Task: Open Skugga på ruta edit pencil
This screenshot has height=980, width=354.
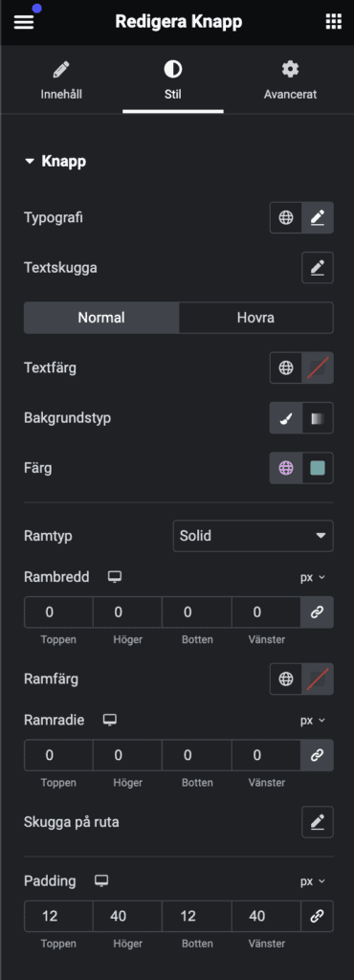Action: point(318,822)
